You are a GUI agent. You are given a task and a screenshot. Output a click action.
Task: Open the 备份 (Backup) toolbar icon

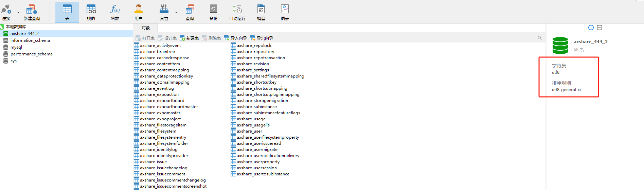coord(213,12)
